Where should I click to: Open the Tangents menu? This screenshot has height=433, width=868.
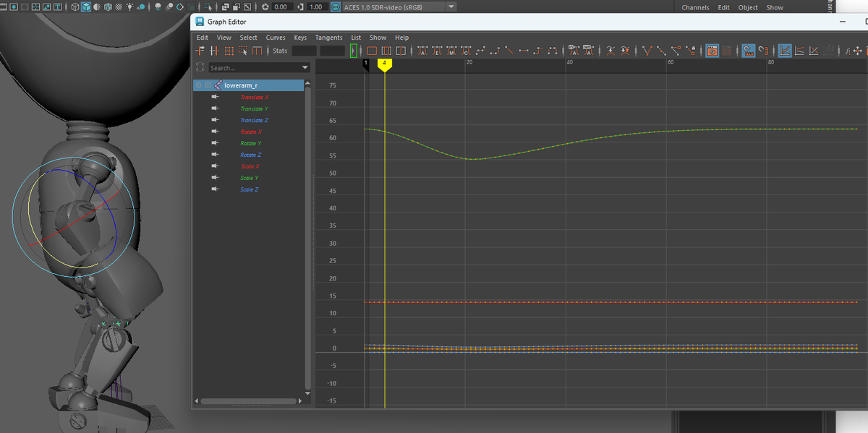[328, 38]
